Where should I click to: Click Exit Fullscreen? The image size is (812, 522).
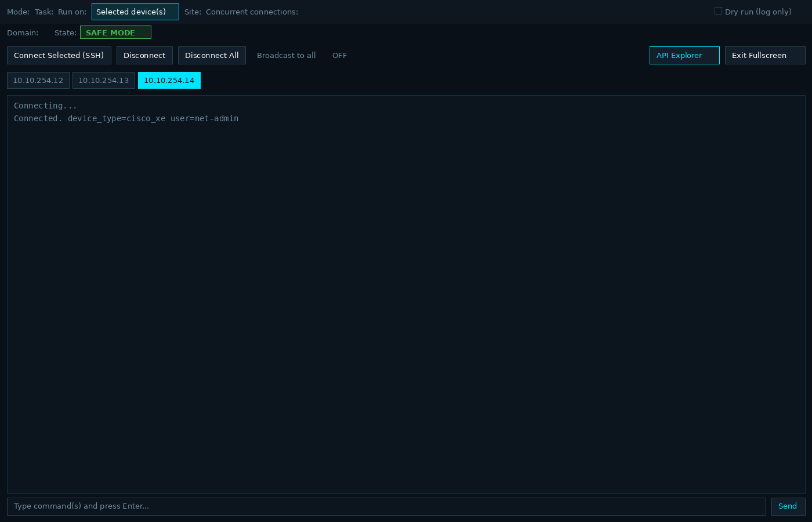point(765,55)
